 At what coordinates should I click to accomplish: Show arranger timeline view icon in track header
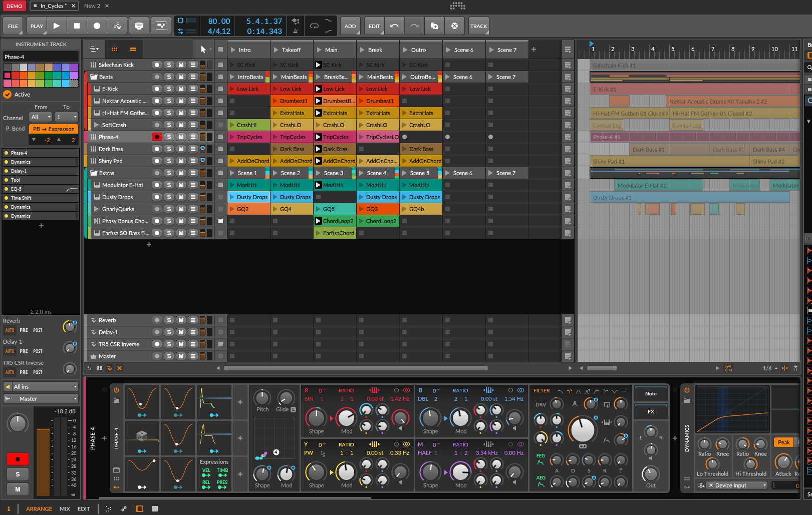point(133,50)
